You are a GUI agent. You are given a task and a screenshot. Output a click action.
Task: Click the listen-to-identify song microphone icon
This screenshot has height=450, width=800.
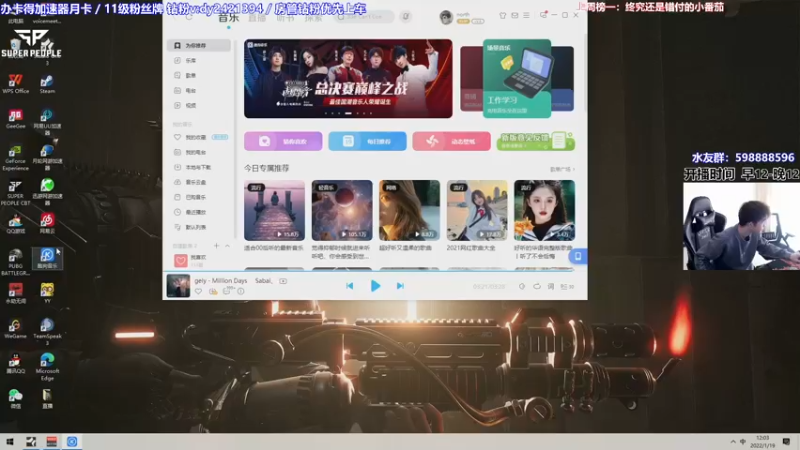coord(406,16)
